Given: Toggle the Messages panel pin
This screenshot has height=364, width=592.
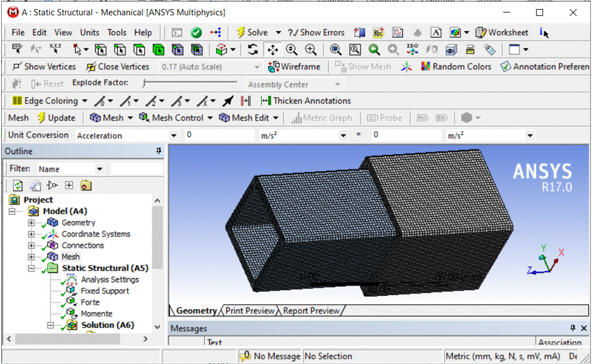Looking at the screenshot, I should (573, 328).
